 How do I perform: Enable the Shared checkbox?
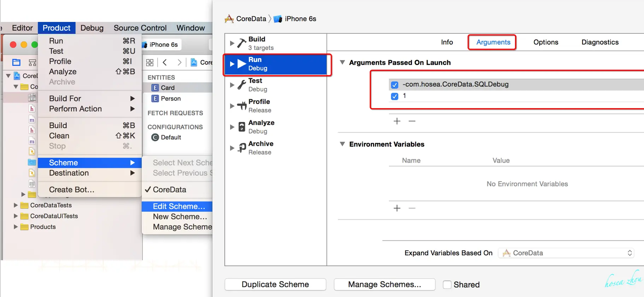point(447,285)
